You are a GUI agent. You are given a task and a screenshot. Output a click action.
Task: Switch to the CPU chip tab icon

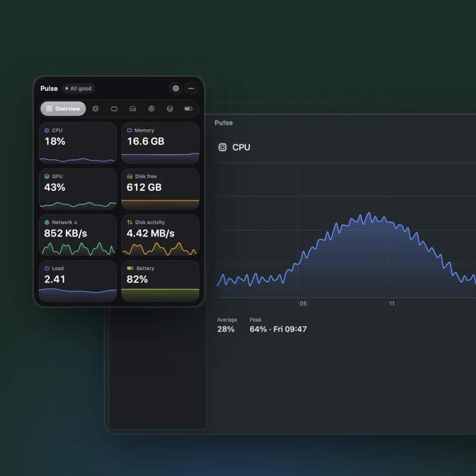[95, 109]
